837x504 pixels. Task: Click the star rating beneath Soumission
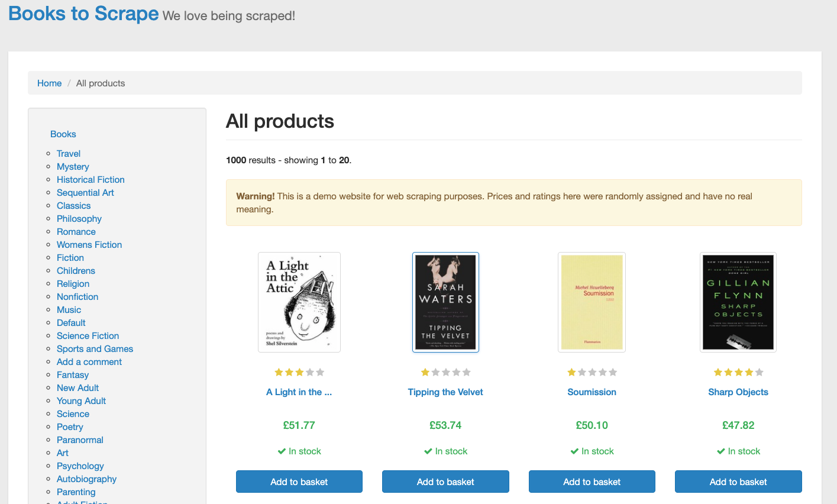(592, 372)
